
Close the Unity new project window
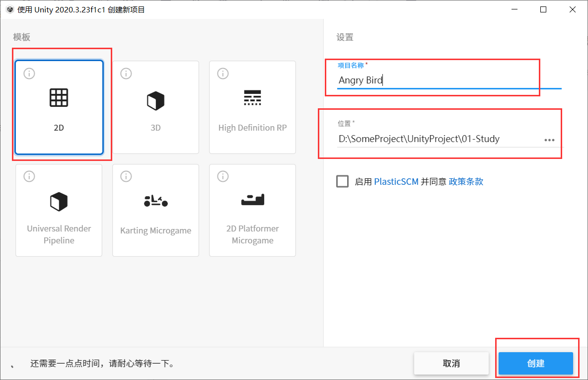pyautogui.click(x=573, y=9)
